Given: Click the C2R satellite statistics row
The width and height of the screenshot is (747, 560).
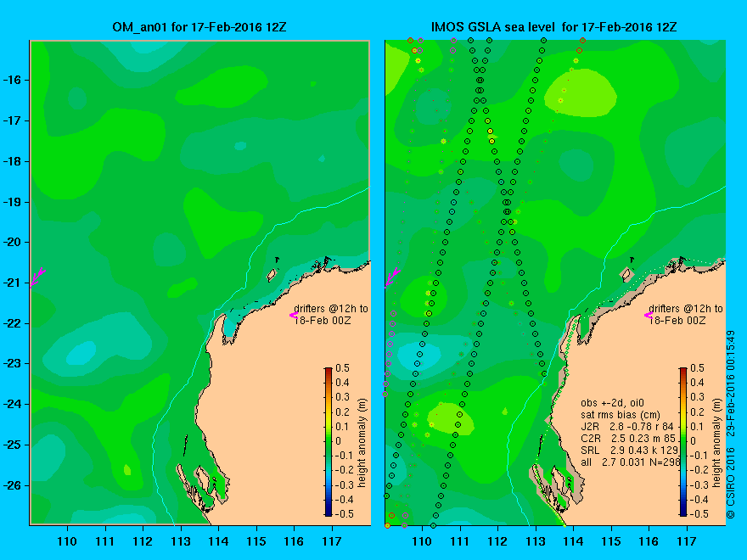Looking at the screenshot, I should (628, 438).
